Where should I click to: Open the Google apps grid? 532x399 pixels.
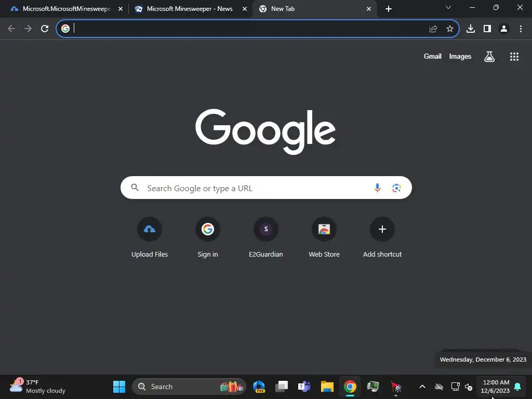(x=514, y=57)
